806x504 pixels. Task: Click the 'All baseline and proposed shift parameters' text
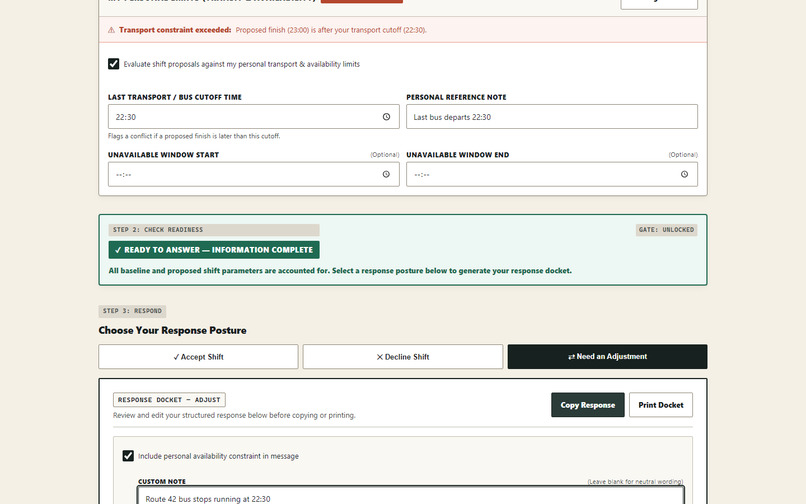pyautogui.click(x=340, y=271)
